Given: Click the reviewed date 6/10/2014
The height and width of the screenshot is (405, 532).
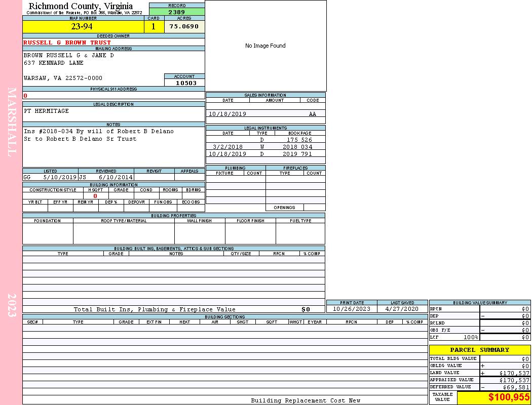Looking at the screenshot, I should pos(116,177).
